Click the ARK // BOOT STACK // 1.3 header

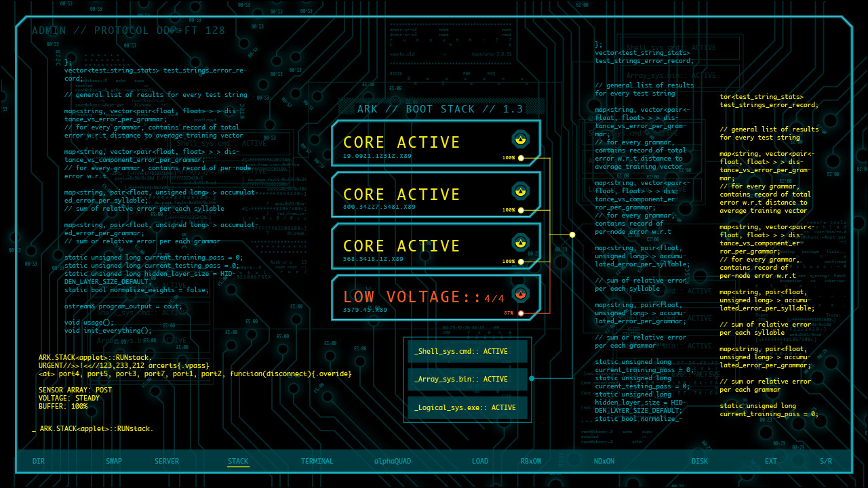[441, 109]
